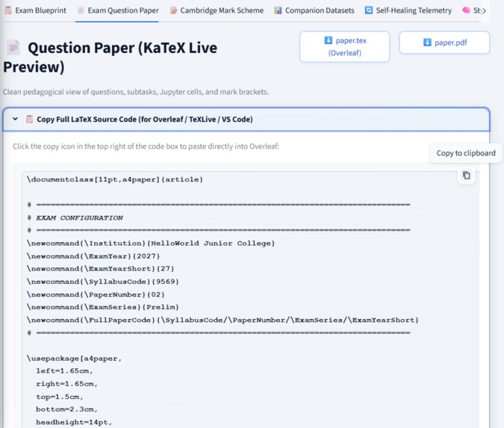Download paper.tex (Overleaf) file
Viewport: 504px width, 428px height.
(344, 46)
